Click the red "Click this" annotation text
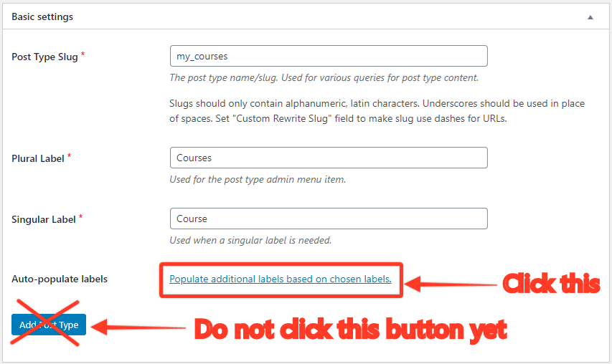Image resolution: width=612 pixels, height=364 pixels. pos(551,283)
